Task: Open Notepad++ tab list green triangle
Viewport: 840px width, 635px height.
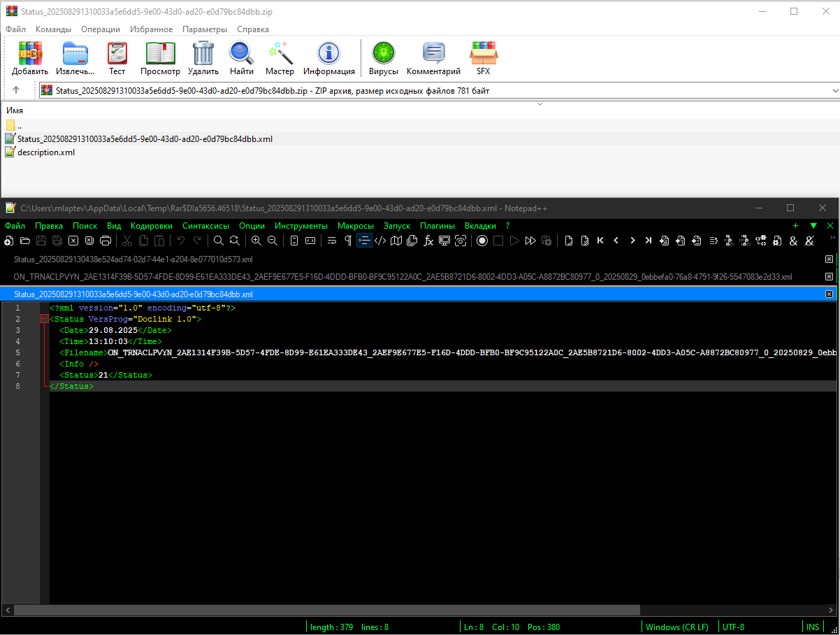Action: coord(813,226)
